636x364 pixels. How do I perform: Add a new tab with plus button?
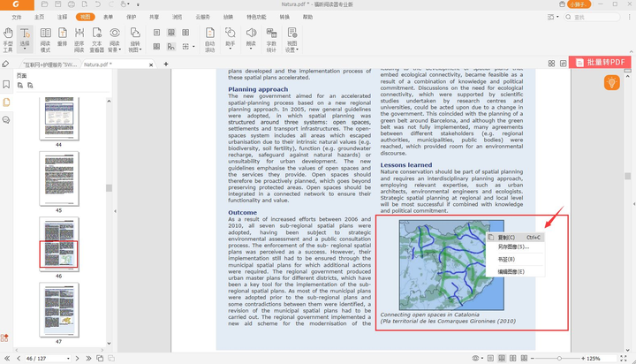(166, 64)
